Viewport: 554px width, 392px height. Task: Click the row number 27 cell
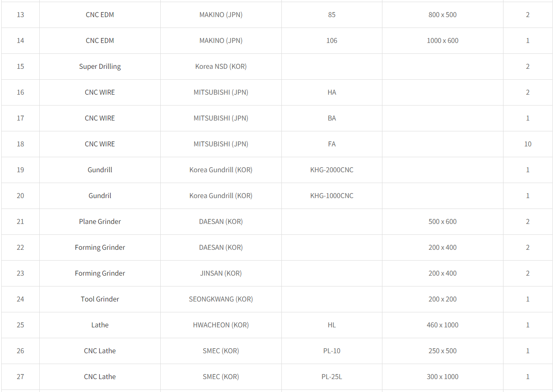20,377
